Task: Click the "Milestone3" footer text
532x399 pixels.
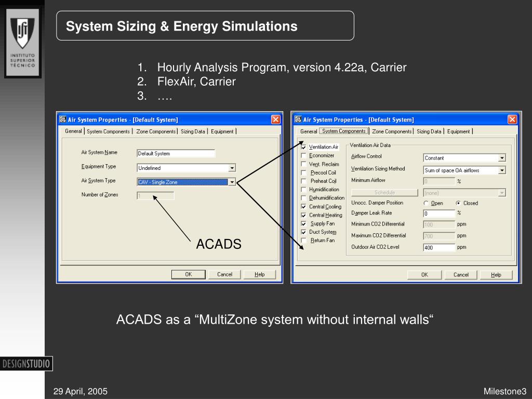Action: tap(505, 391)
